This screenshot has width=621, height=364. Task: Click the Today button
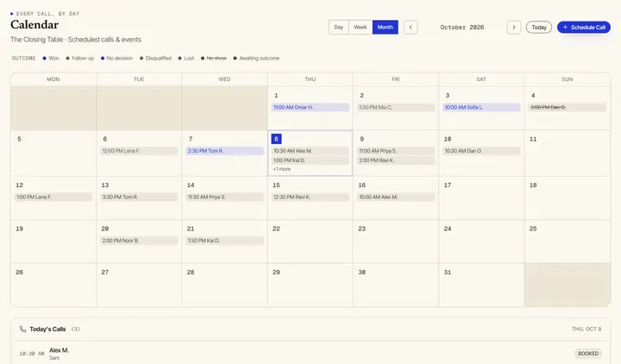coord(538,28)
